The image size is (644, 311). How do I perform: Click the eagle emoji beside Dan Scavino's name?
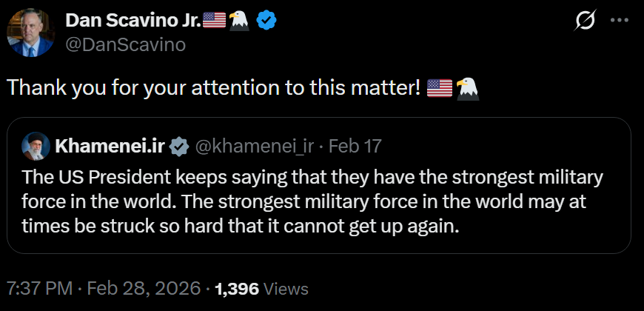[x=238, y=21]
